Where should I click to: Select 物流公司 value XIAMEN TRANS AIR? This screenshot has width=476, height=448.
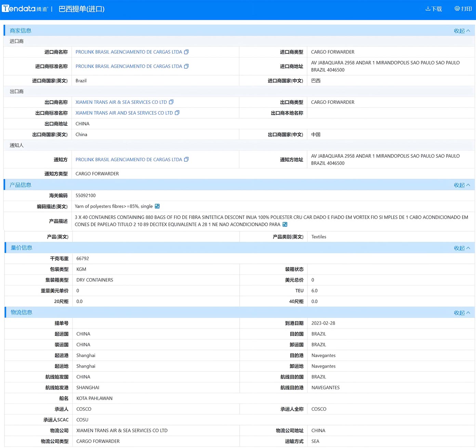[122, 431]
